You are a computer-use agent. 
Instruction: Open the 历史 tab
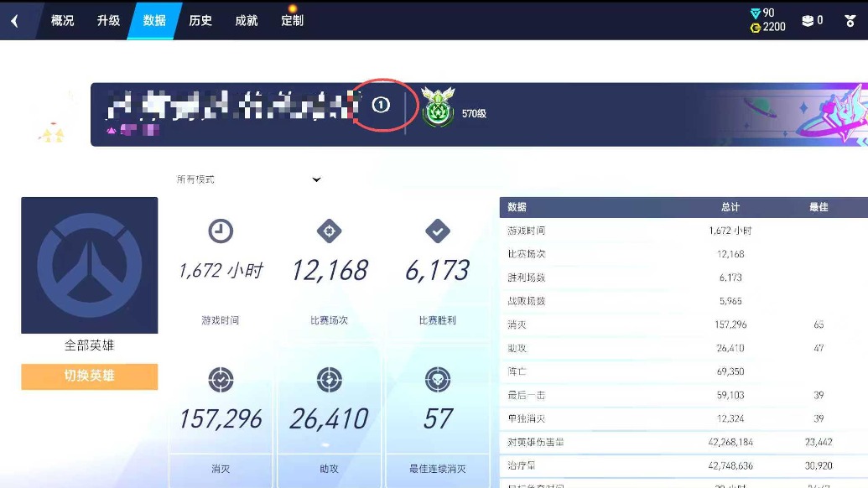click(200, 20)
